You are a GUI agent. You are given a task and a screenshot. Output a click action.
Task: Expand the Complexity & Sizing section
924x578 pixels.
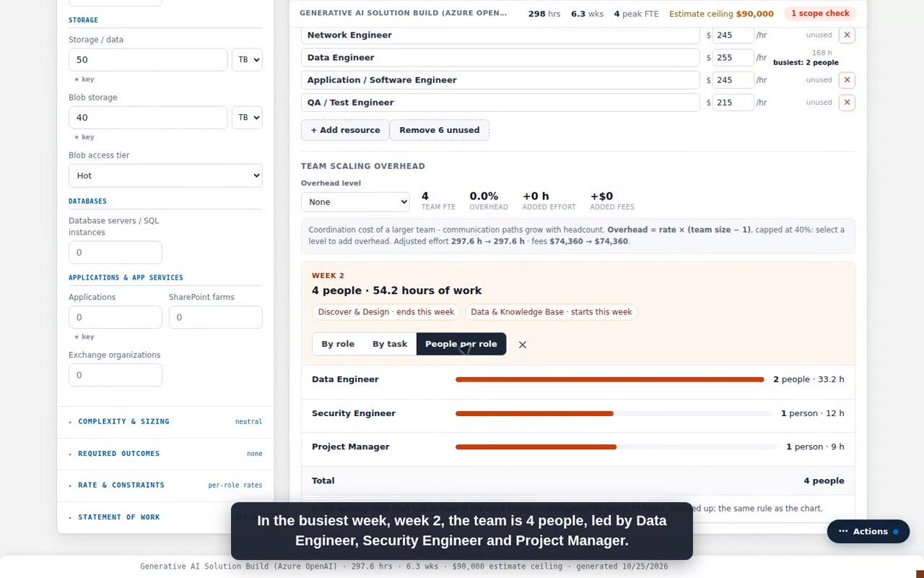[165, 422]
